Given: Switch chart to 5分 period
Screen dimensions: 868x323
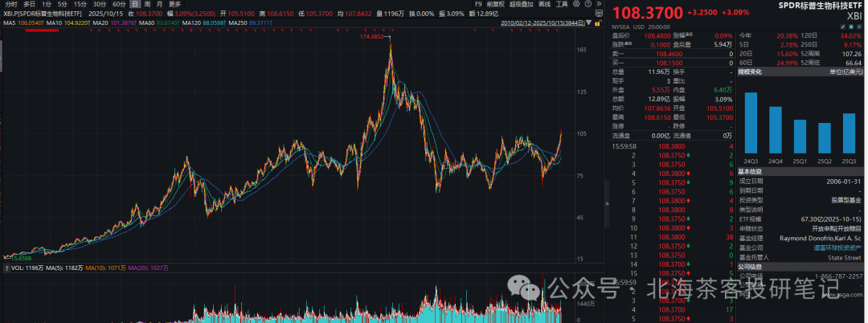Looking at the screenshot, I should point(63,4).
